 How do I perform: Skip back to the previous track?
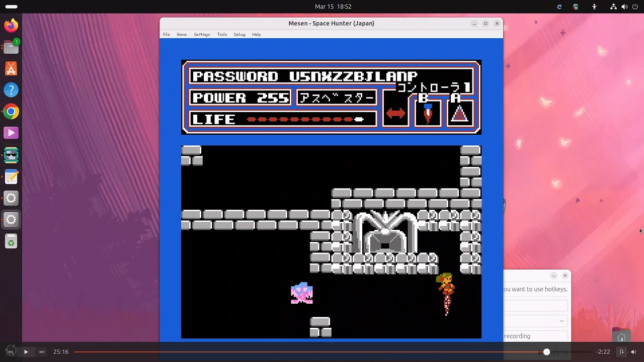[10, 352]
